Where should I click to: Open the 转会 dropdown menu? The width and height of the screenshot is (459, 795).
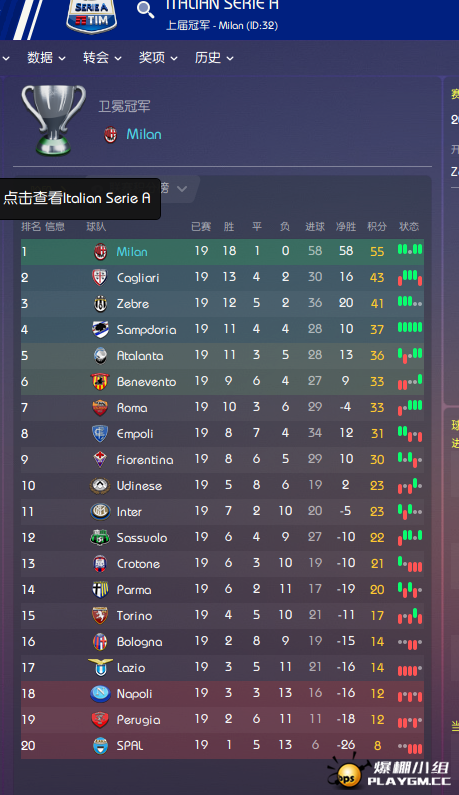pos(102,58)
